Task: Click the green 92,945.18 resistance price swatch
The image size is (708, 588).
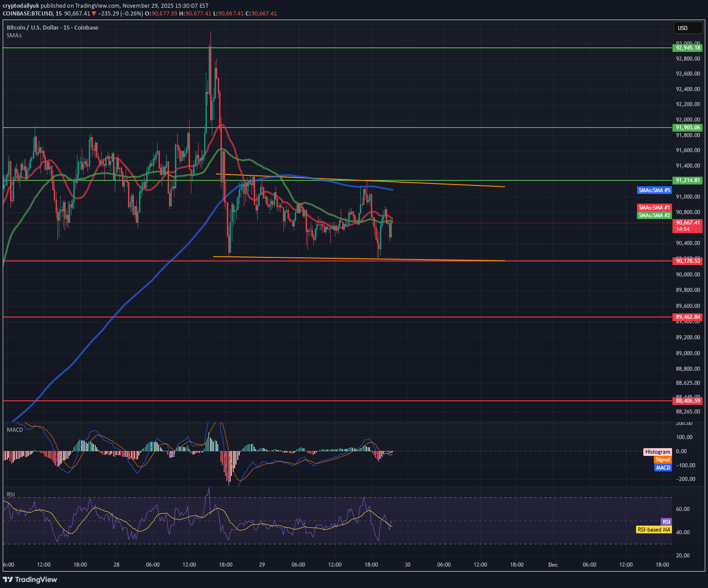Action: (x=687, y=48)
